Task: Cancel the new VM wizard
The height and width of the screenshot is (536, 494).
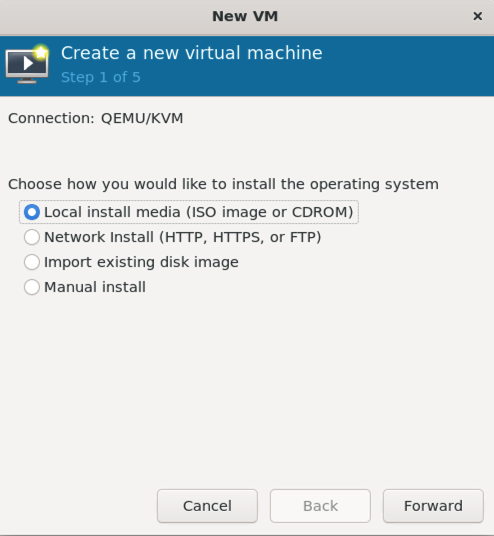Action: click(207, 506)
